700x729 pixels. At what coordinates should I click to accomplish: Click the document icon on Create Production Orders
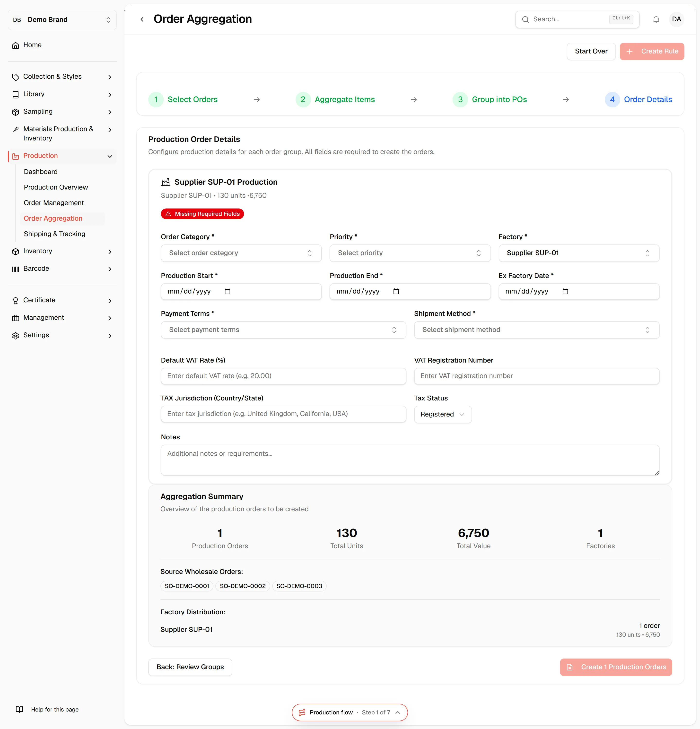(x=569, y=667)
